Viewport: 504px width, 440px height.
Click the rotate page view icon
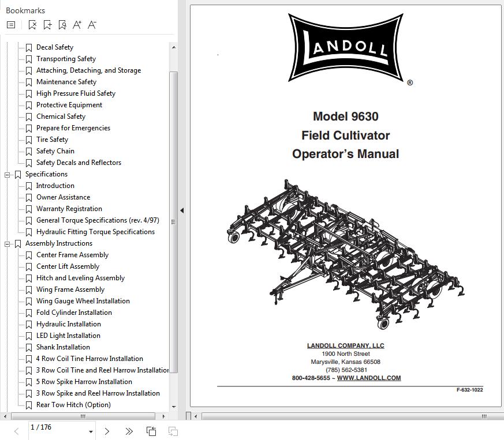151,431
